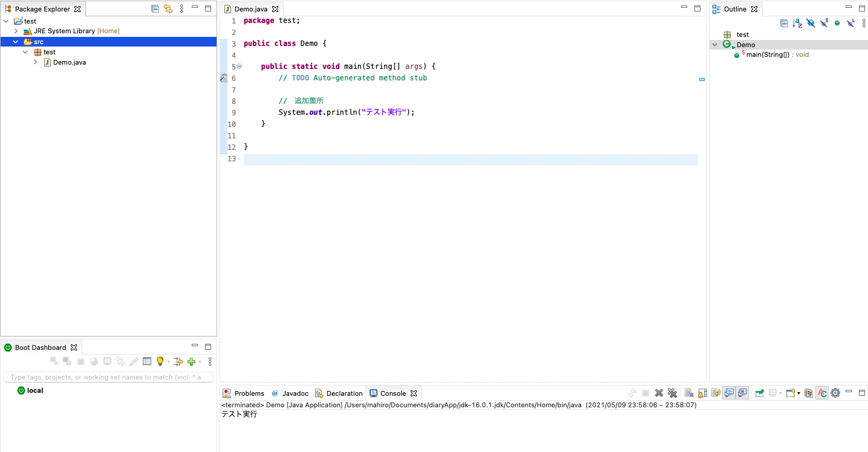This screenshot has height=452, width=868.
Task: Select the local node in Boot Dashboard
Action: coord(33,390)
